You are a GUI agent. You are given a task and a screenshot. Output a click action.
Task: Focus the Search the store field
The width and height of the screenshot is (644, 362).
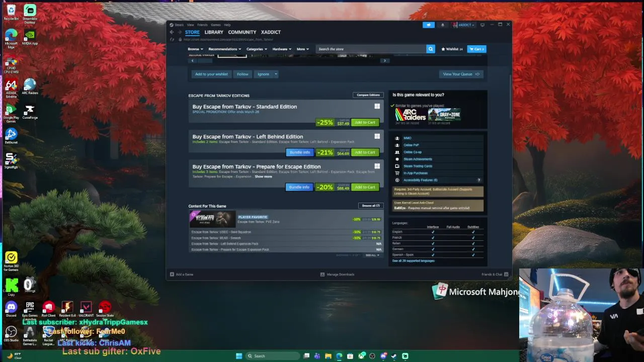point(371,49)
